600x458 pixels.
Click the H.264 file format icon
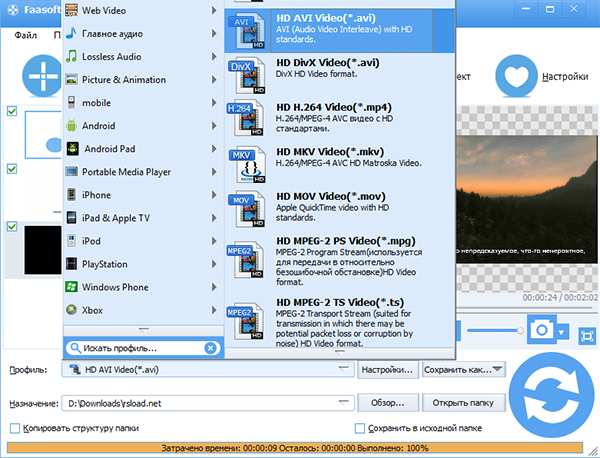tap(246, 118)
